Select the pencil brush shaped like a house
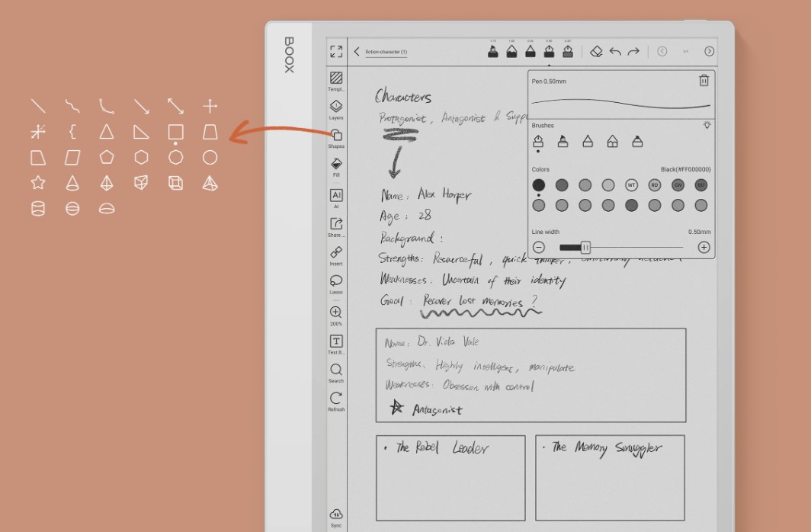Viewport: 811px width, 532px height. pos(612,141)
